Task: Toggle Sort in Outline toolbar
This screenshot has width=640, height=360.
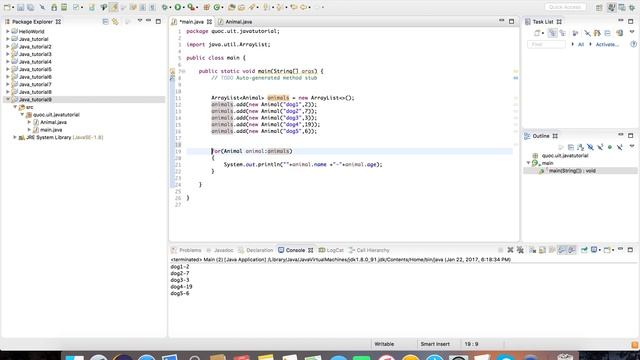Action: click(x=580, y=147)
